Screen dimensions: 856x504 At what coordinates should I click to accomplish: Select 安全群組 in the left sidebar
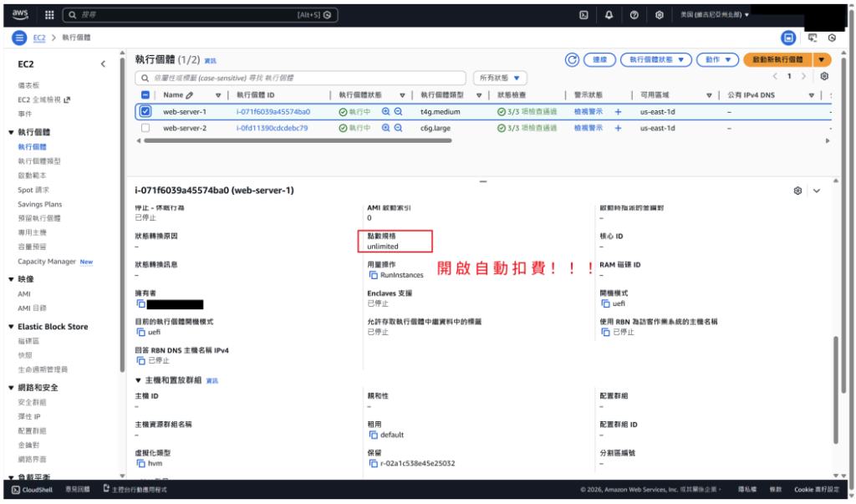click(31, 402)
